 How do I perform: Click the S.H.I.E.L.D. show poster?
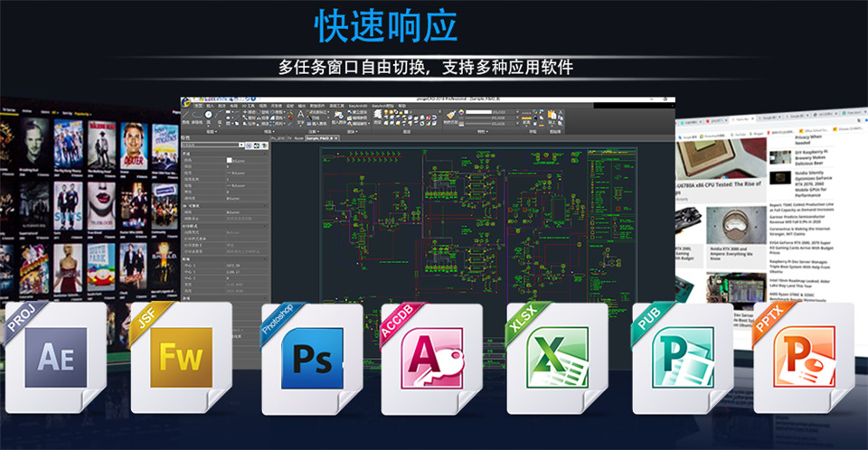pos(165,266)
